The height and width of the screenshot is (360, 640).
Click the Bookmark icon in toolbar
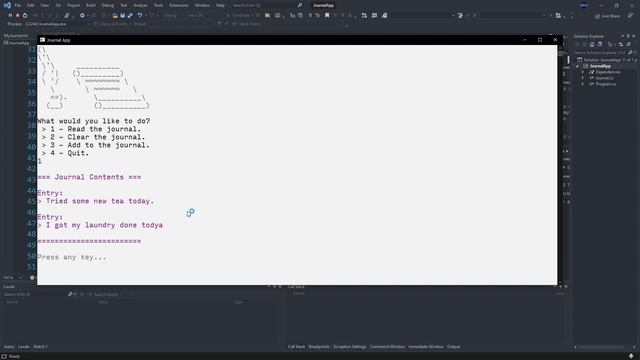coord(327,16)
